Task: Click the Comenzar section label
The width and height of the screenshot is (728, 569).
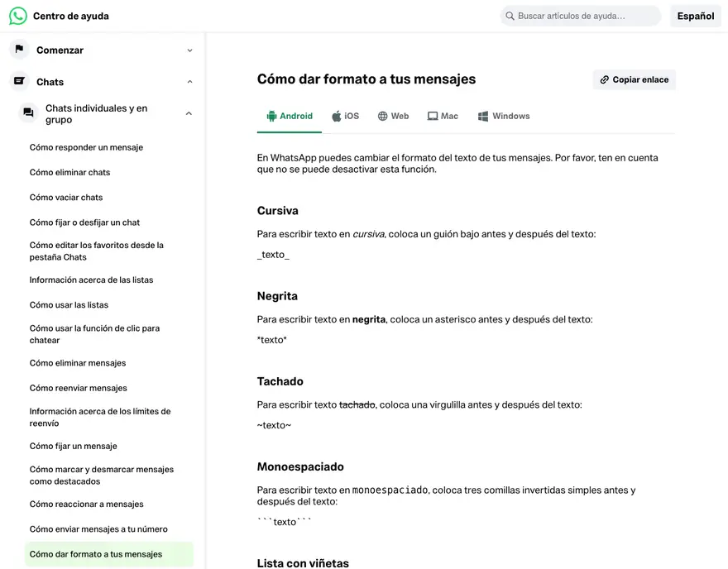Action: click(x=60, y=50)
